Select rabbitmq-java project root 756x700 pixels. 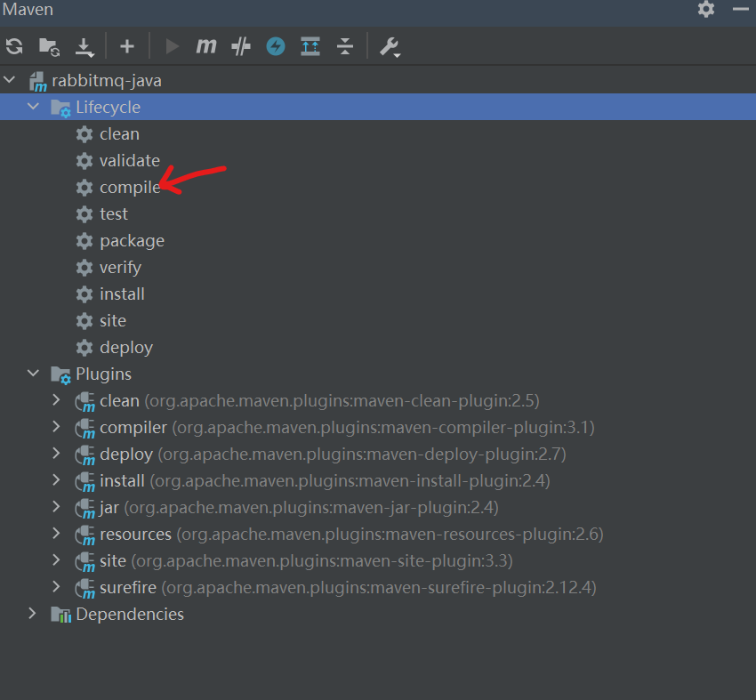[378, 81]
